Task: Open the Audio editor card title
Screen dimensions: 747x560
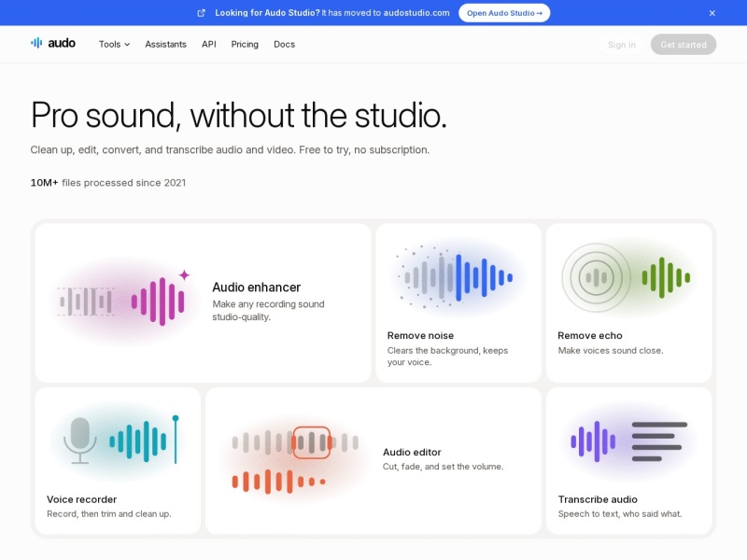Action: pos(412,452)
